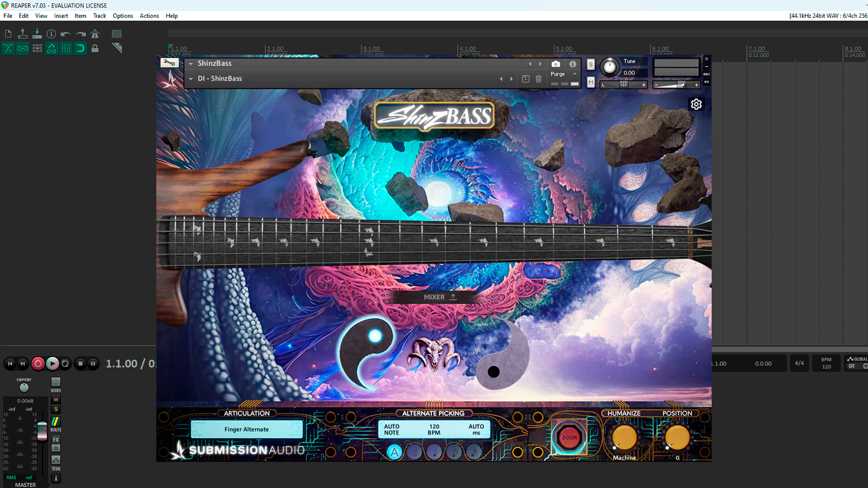
Task: Click the L-R pan slider in Kontakt
Action: coord(624,85)
